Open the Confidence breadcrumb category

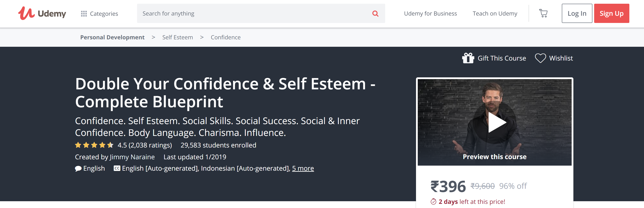[225, 37]
